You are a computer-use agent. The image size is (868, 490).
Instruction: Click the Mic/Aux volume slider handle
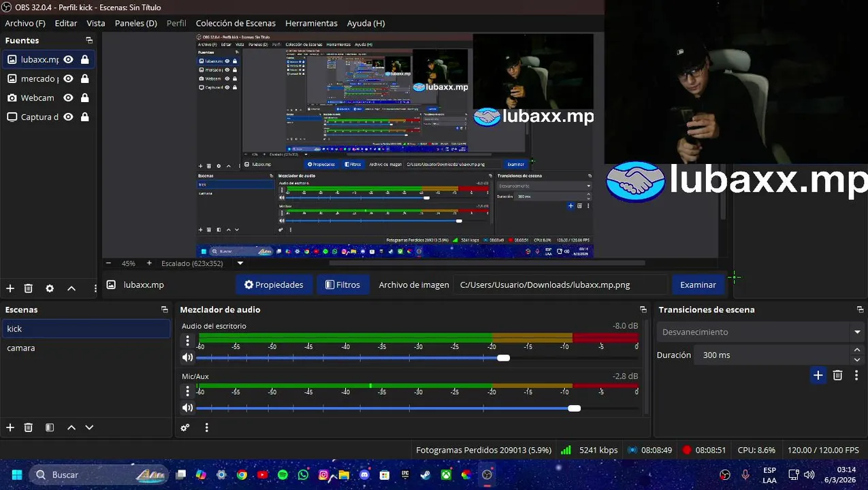tap(574, 408)
